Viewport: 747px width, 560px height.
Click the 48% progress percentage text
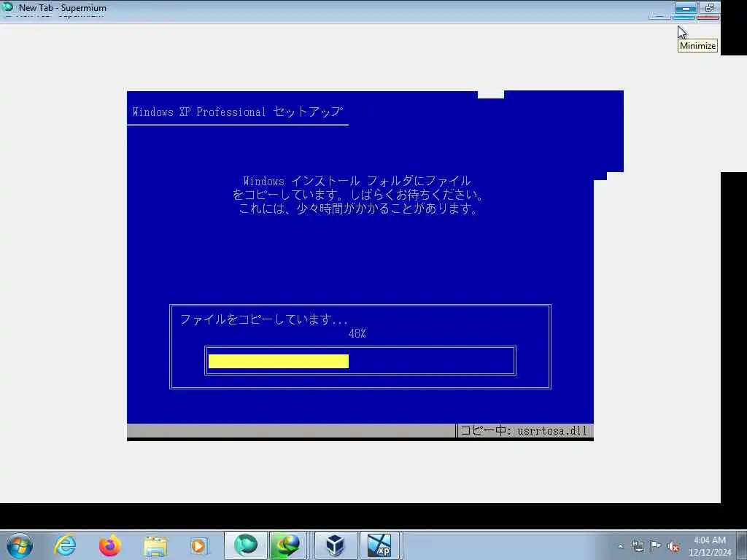pos(357,333)
